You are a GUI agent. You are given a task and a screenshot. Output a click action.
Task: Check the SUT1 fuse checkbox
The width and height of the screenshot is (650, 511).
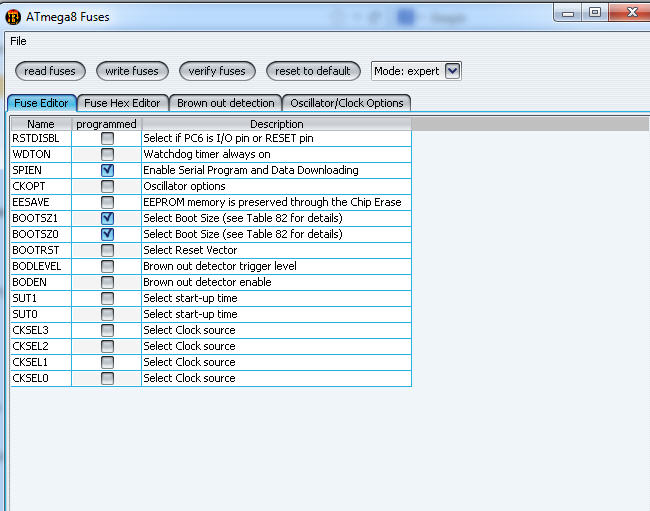107,298
